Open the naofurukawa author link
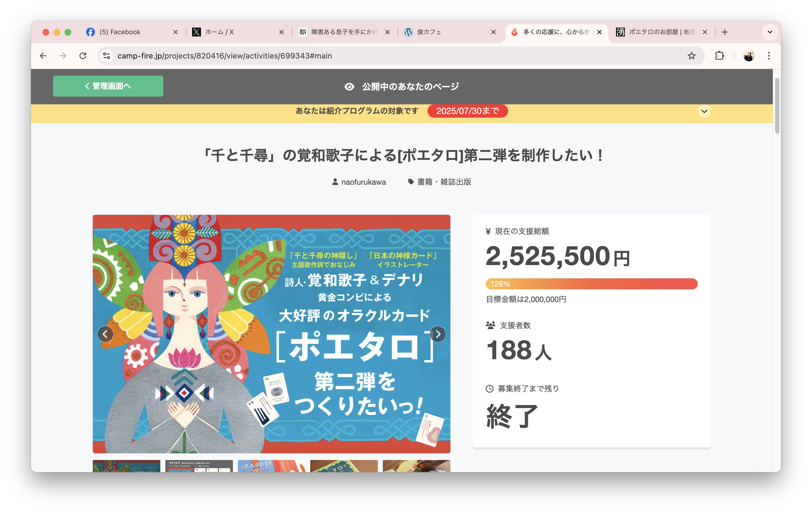The width and height of the screenshot is (812, 513). coord(363,182)
